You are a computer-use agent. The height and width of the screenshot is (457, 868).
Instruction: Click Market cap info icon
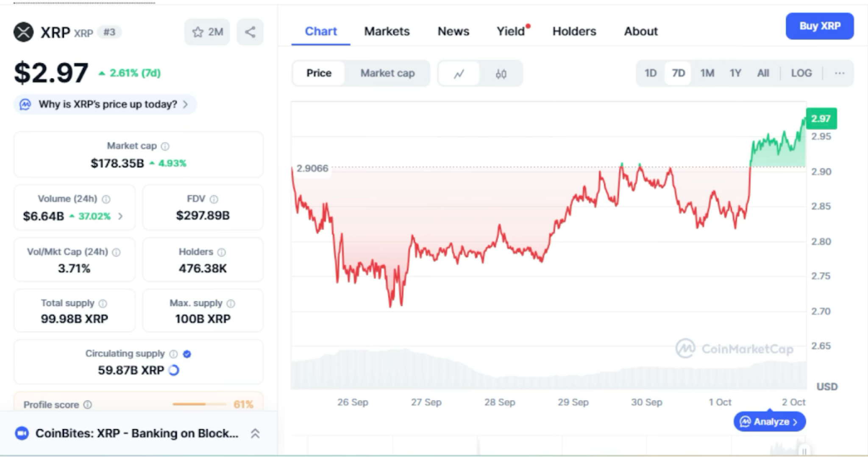pyautogui.click(x=165, y=146)
